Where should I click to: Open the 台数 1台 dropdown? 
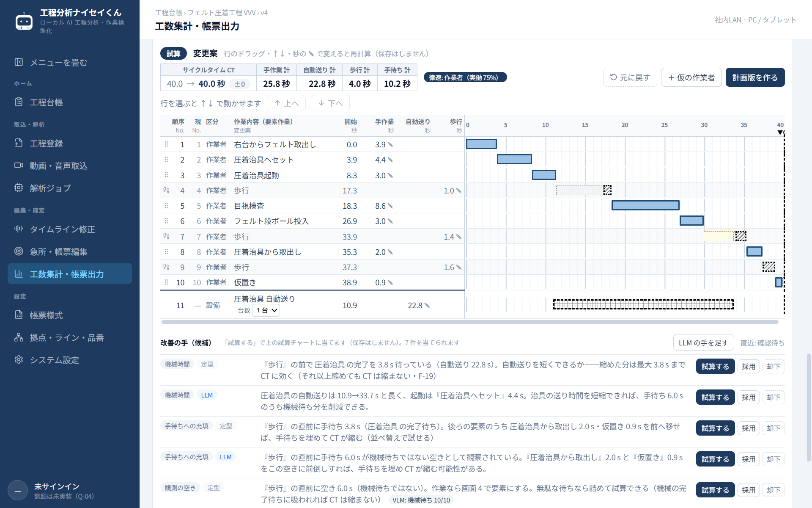point(266,310)
